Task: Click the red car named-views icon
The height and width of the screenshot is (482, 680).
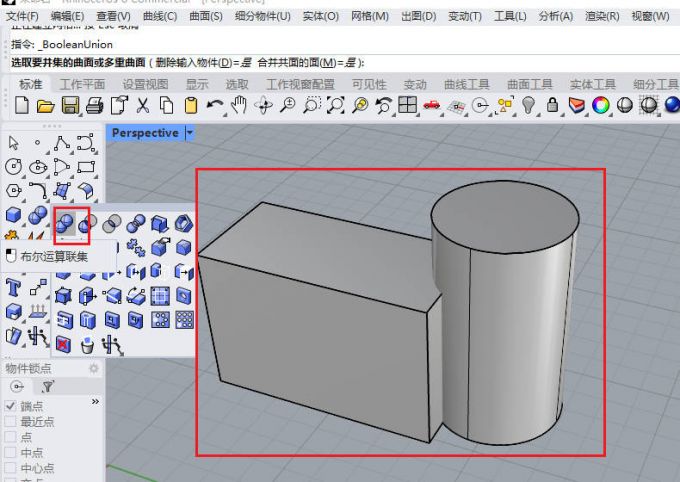Action: (x=432, y=105)
